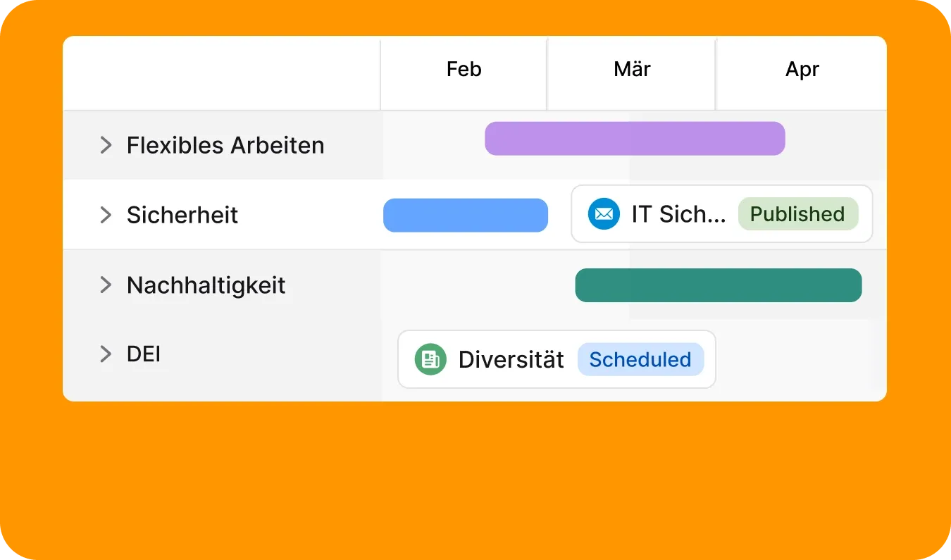The height and width of the screenshot is (560, 951).
Task: Open the blue Sicherheit timeline bar
Action: point(466,215)
